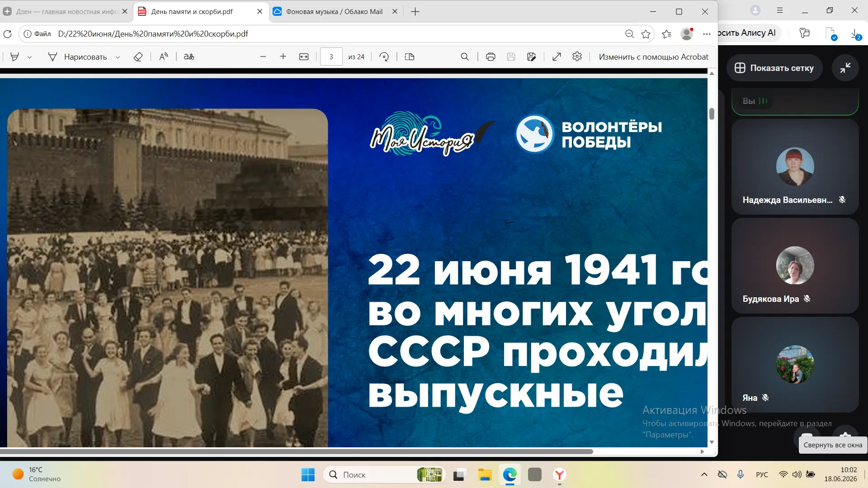
Task: Select the Нарисовать draw tool
Action: [78, 57]
